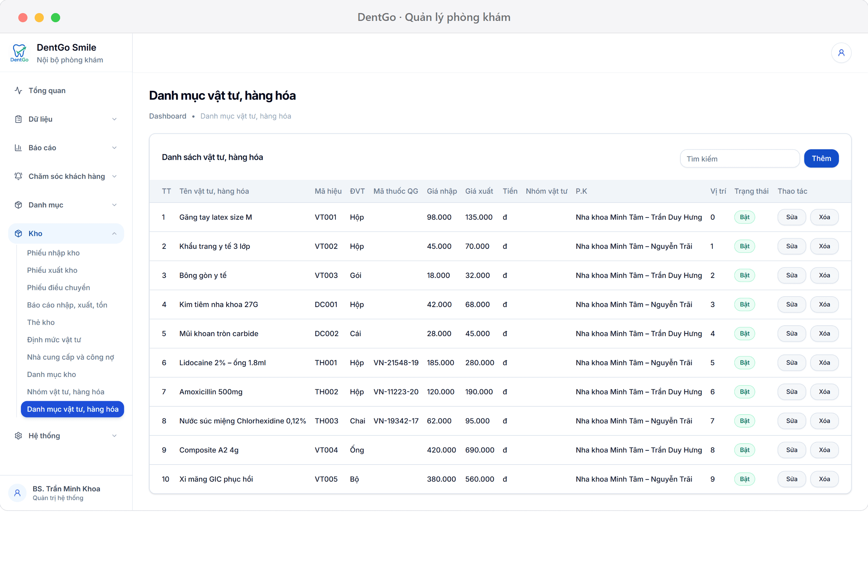Open Nhóm vật tư, hàng hóa item
Image resolution: width=868 pixels, height=588 pixels.
point(66,392)
